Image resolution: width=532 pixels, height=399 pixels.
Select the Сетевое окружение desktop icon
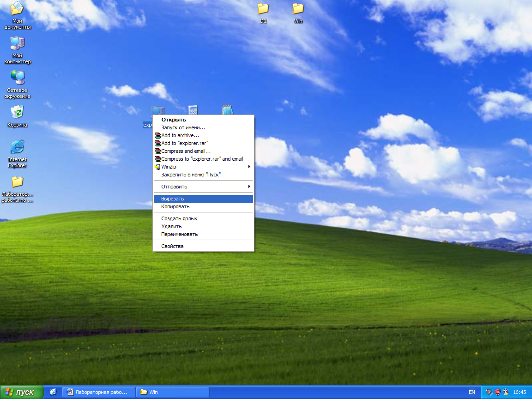(17, 85)
